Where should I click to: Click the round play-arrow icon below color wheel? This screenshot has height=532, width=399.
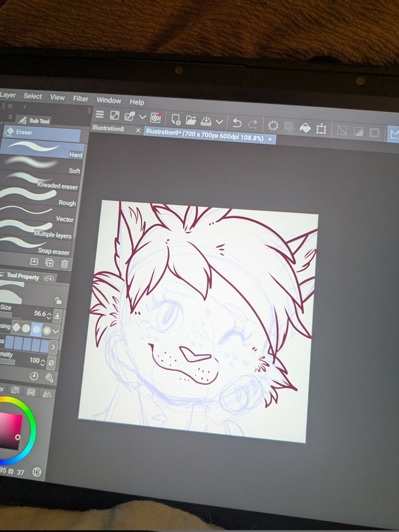[37, 472]
